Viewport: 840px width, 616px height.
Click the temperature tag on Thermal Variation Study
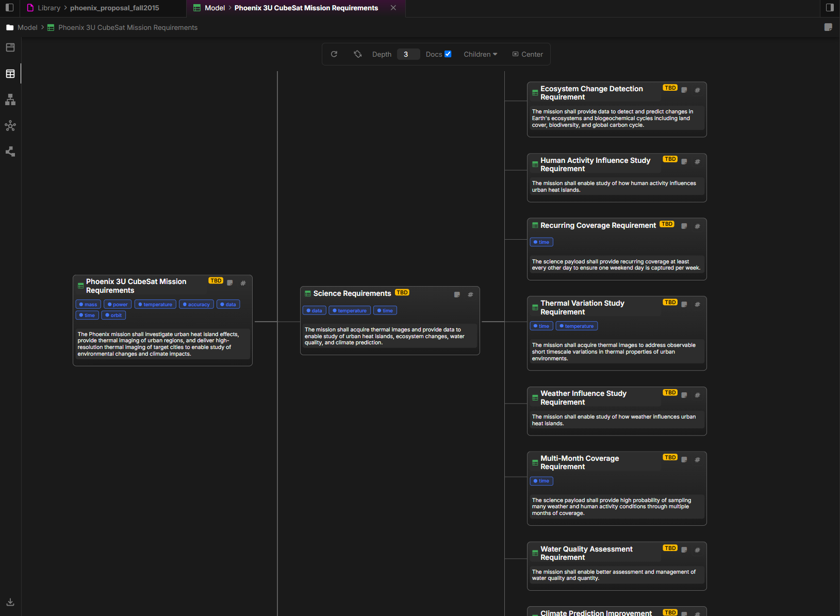pyautogui.click(x=577, y=326)
